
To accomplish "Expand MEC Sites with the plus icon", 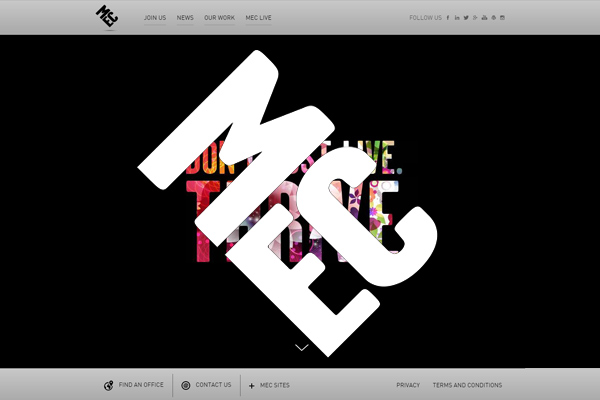I will click(251, 386).
